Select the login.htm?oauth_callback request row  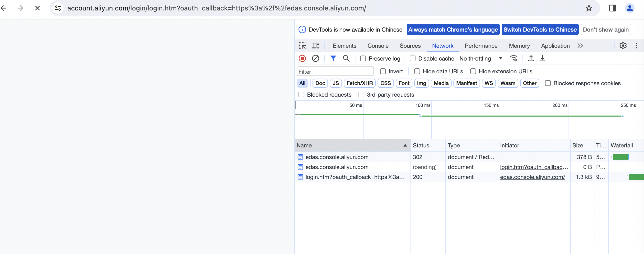tap(469, 177)
